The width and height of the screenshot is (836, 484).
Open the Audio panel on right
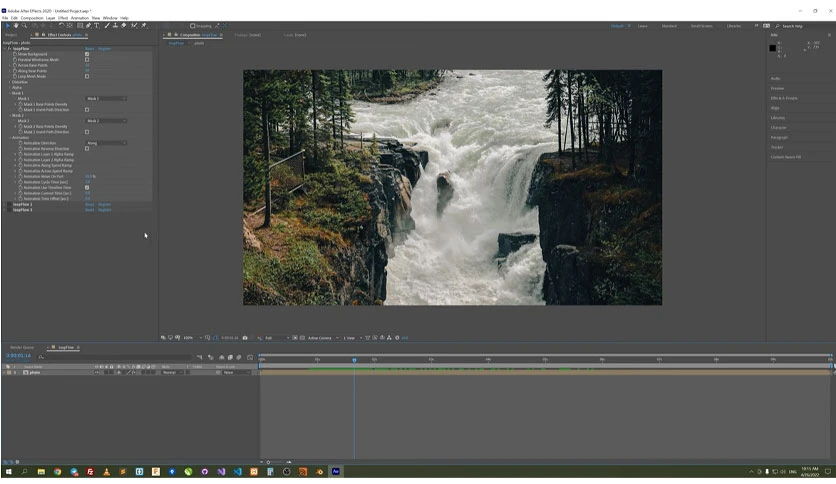775,78
